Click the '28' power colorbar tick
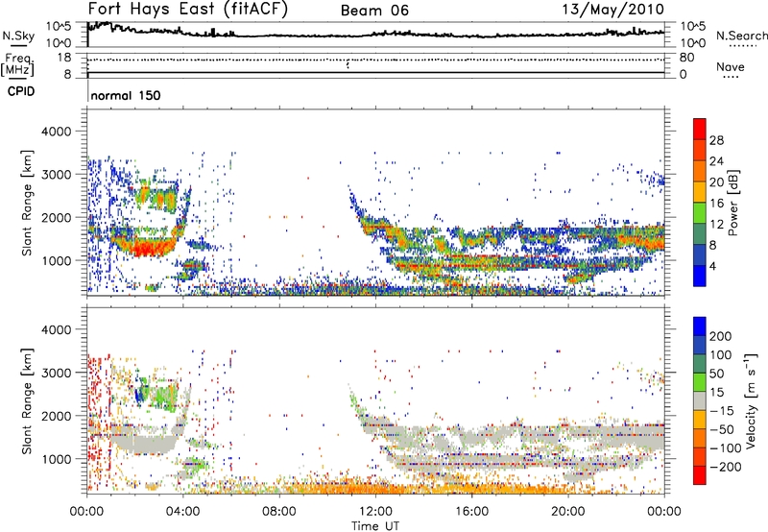The image size is (768, 532). coord(716,140)
